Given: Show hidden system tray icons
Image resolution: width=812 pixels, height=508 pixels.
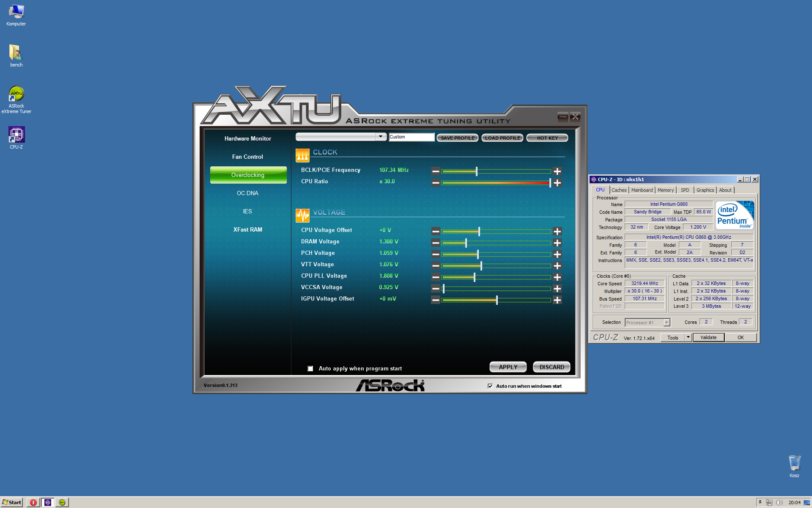Looking at the screenshot, I should 760,502.
